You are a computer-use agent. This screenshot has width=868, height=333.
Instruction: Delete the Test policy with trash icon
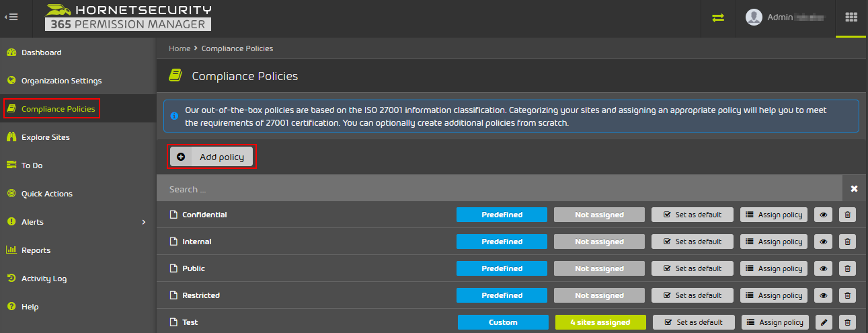click(x=847, y=322)
